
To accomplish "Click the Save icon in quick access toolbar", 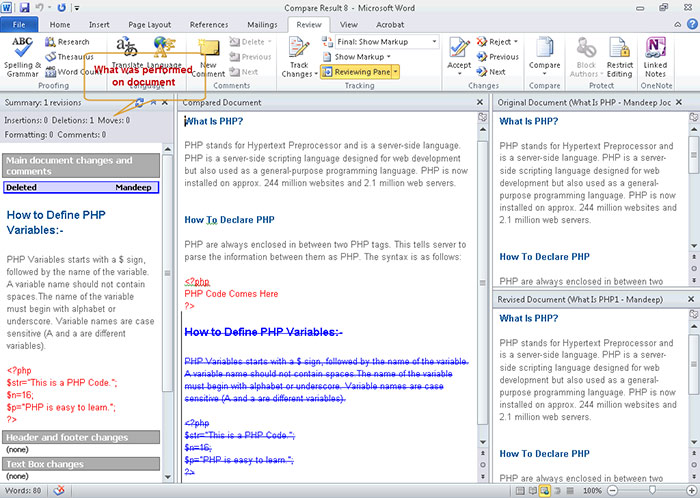I will (x=24, y=8).
